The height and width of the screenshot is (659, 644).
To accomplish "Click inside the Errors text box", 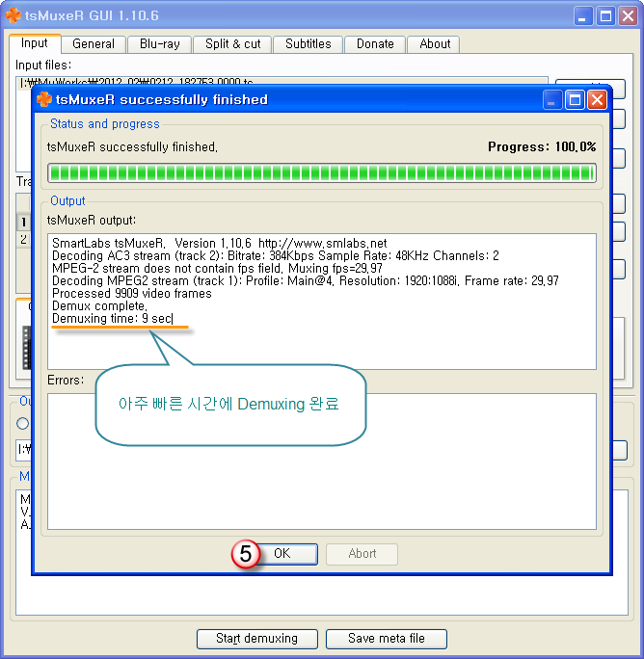I will point(322,461).
